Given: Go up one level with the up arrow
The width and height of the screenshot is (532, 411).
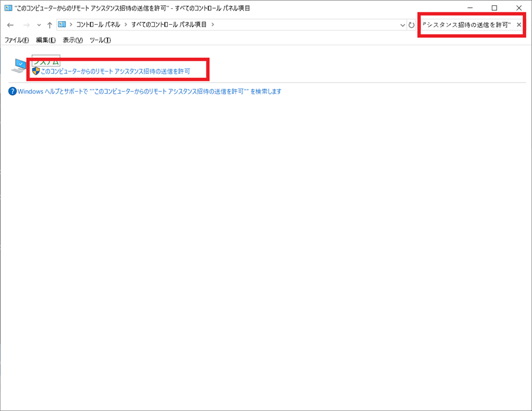Looking at the screenshot, I should [x=50, y=25].
